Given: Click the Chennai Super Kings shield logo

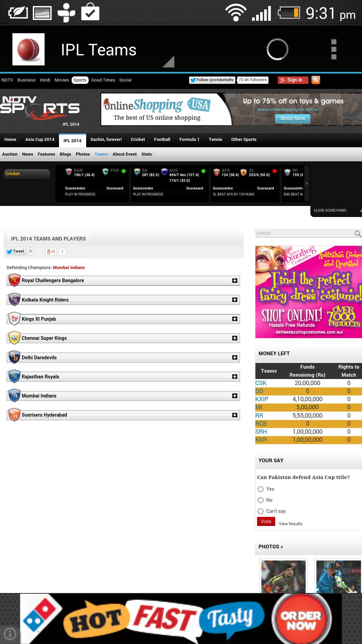Looking at the screenshot, I should (14, 338).
